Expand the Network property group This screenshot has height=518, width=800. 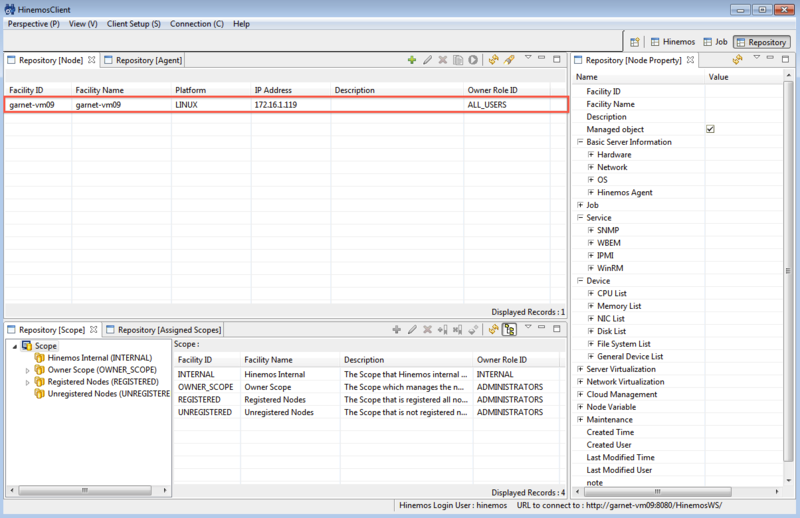tap(591, 167)
